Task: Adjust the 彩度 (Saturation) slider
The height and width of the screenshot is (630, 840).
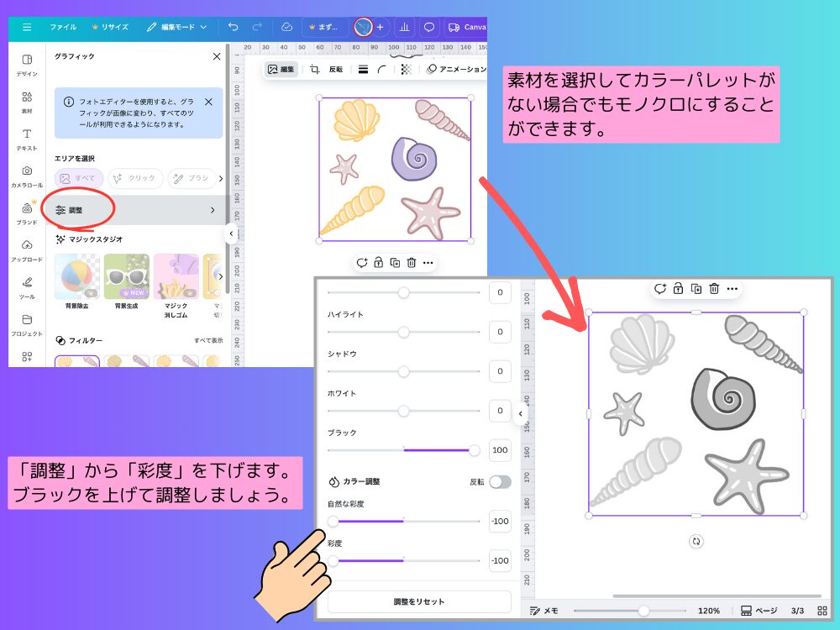Action: (334, 560)
